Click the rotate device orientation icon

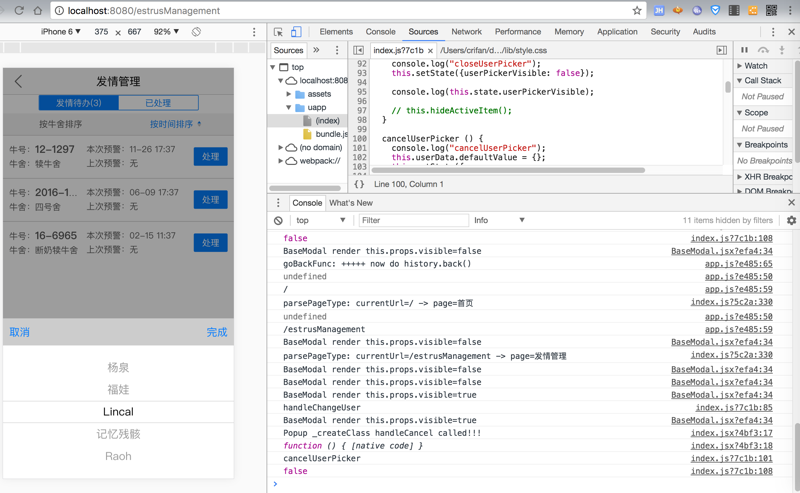[196, 32]
